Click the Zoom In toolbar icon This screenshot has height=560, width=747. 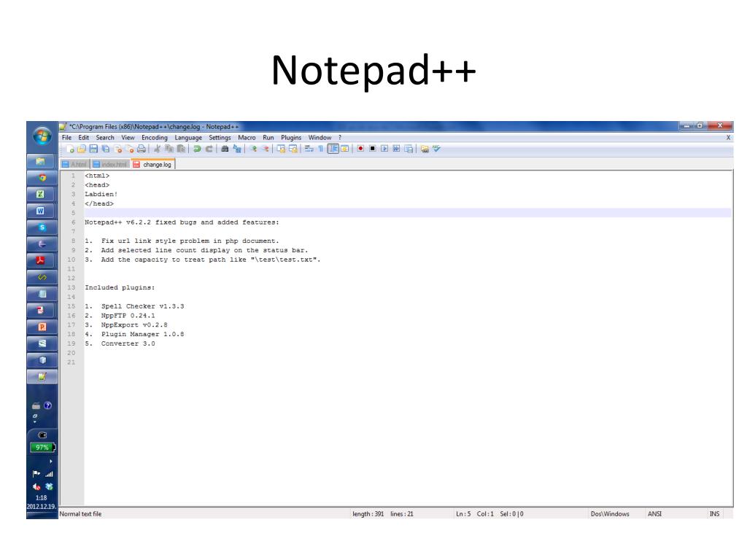pos(253,149)
